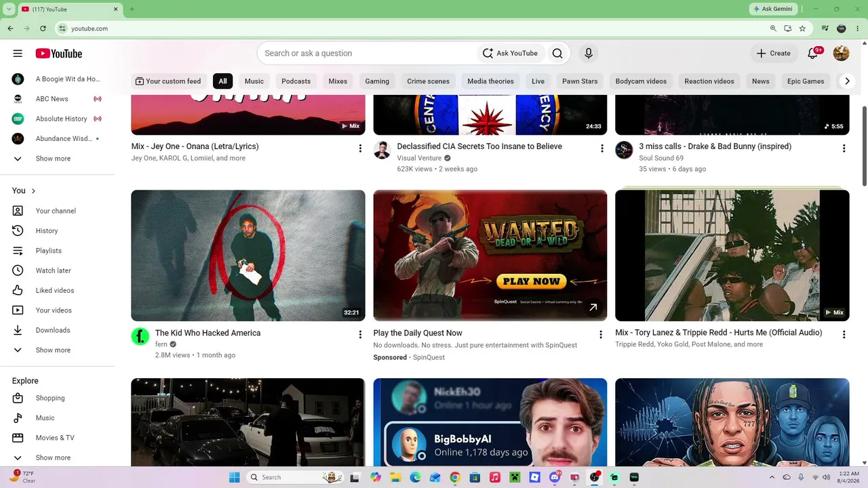Focus the Windows taskbar search box
The height and width of the screenshot is (488, 868).
294,477
